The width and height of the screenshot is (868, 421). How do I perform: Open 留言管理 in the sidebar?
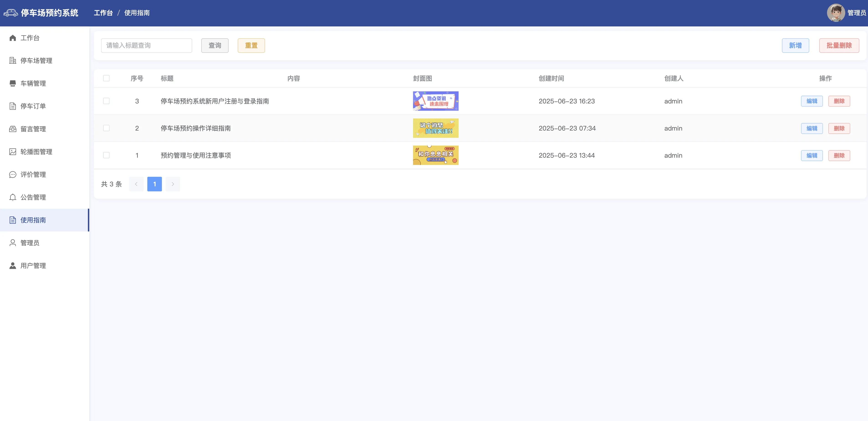coord(33,129)
